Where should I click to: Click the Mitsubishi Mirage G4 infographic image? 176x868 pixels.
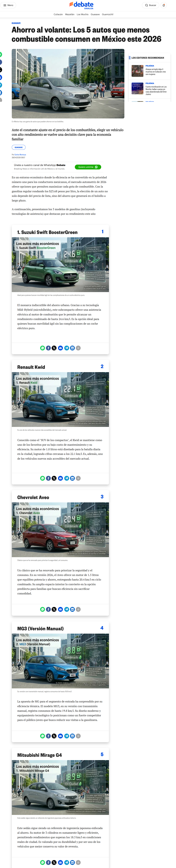60,788
